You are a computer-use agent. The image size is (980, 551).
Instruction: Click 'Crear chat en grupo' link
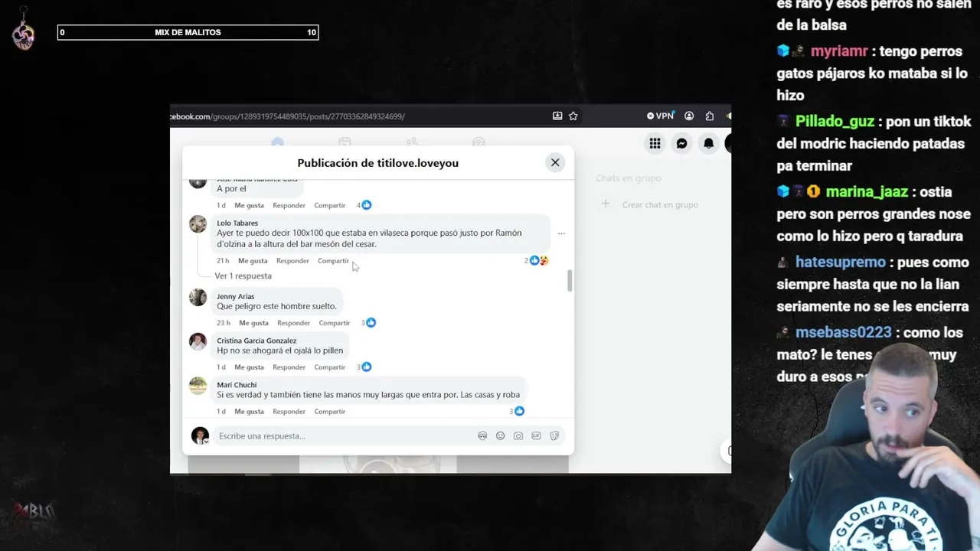pos(660,204)
